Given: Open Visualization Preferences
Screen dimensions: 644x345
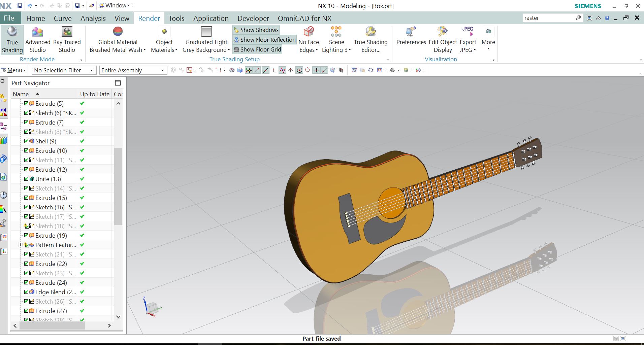Looking at the screenshot, I should coord(411,36).
